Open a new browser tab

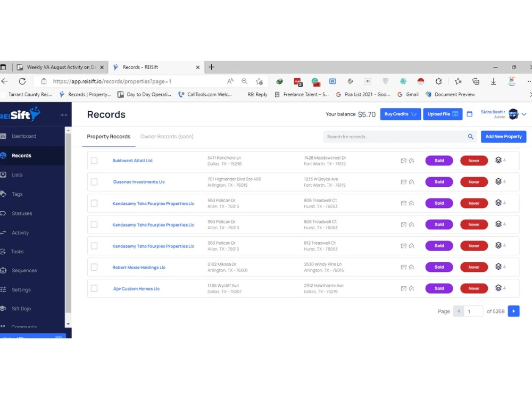tap(211, 67)
